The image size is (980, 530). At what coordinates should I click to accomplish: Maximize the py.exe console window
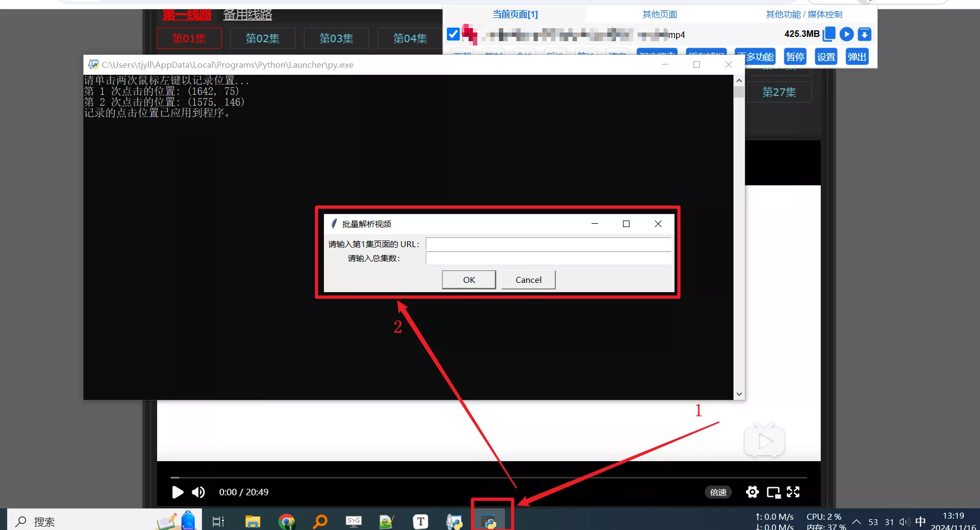pyautogui.click(x=697, y=64)
